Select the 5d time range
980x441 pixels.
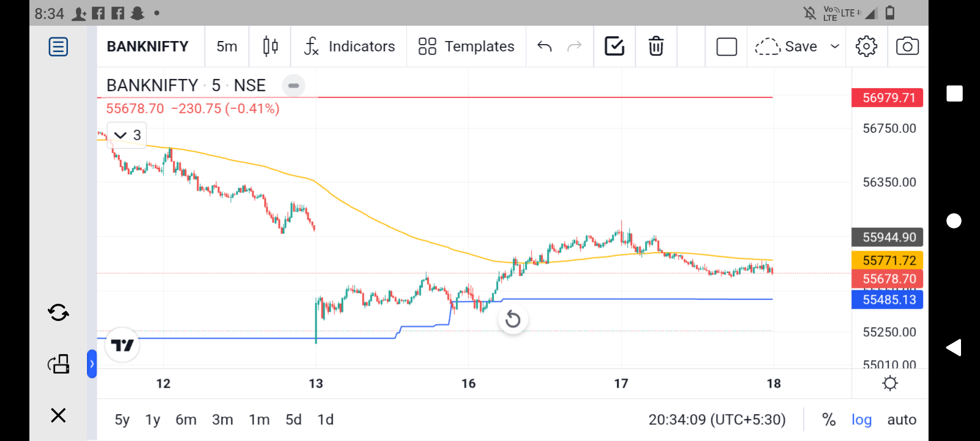tap(293, 420)
